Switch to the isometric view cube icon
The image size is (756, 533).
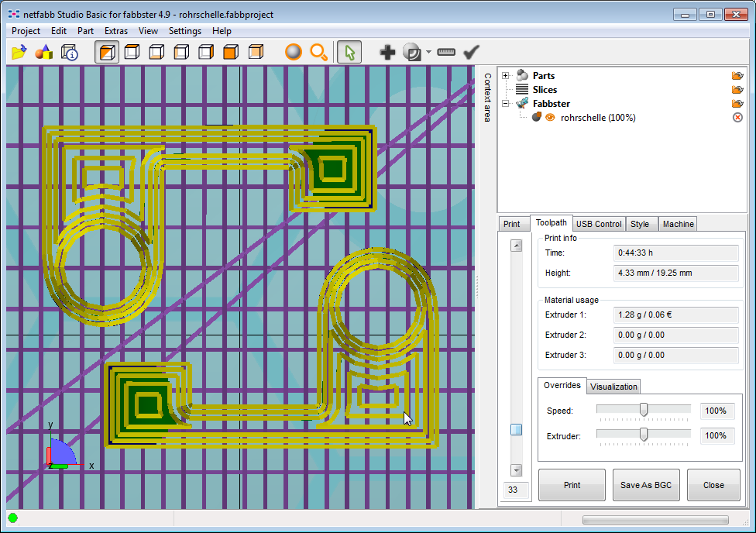107,52
